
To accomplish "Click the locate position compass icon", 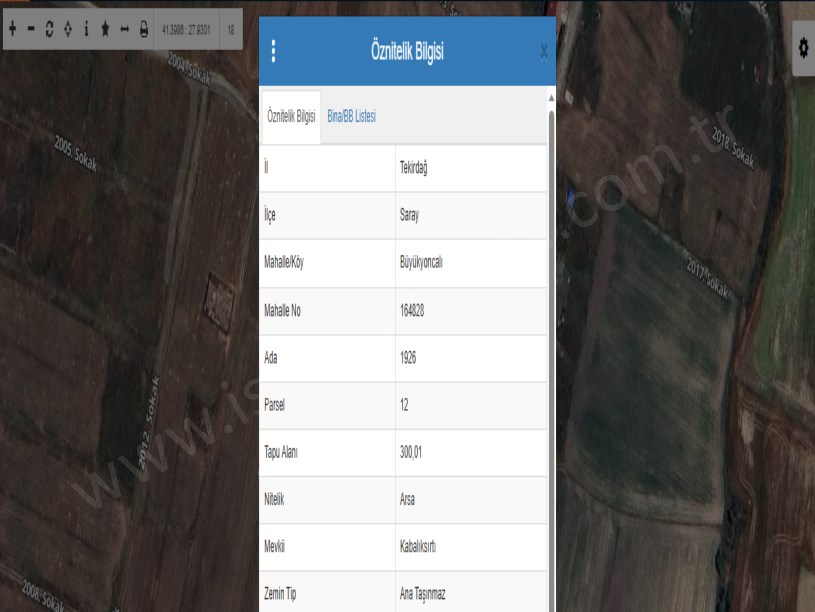I will point(67,29).
